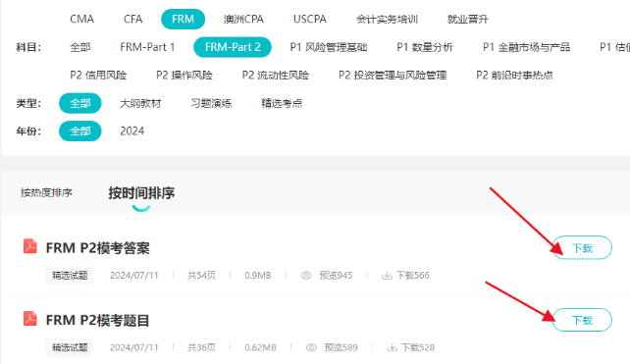
Task: Switch to the USCPA category
Action: tap(310, 20)
